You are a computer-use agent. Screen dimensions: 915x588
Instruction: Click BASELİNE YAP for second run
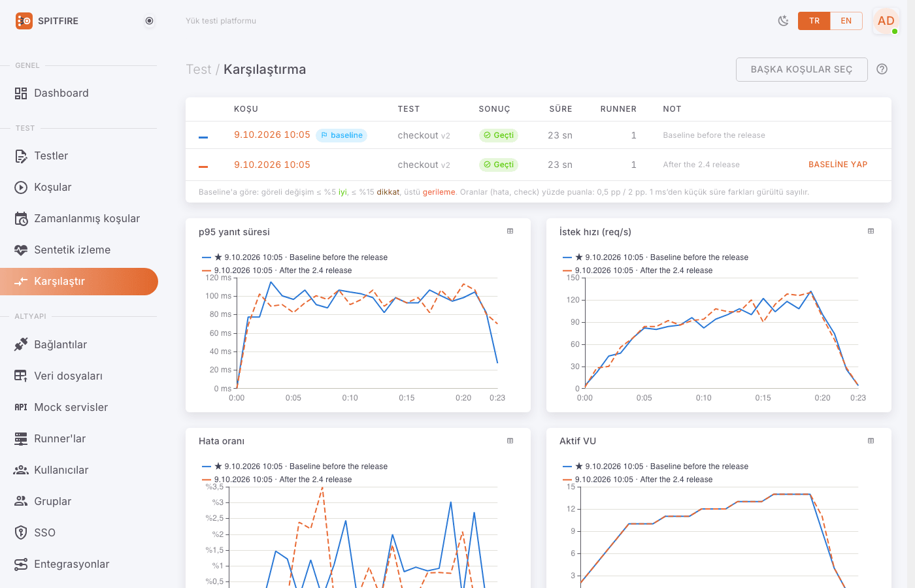(838, 165)
